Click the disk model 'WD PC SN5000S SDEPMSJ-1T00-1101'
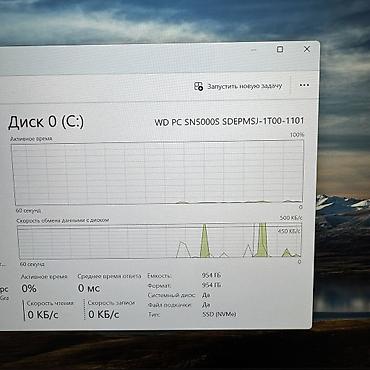 pyautogui.click(x=229, y=122)
